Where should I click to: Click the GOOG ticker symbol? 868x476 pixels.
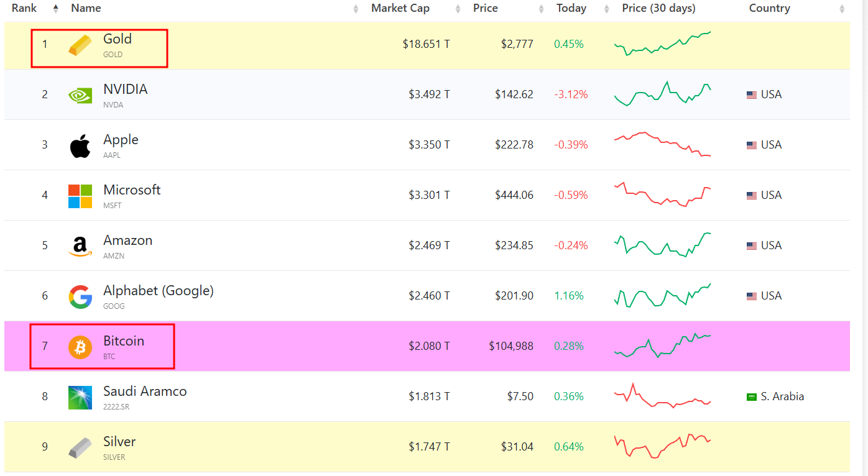114,306
